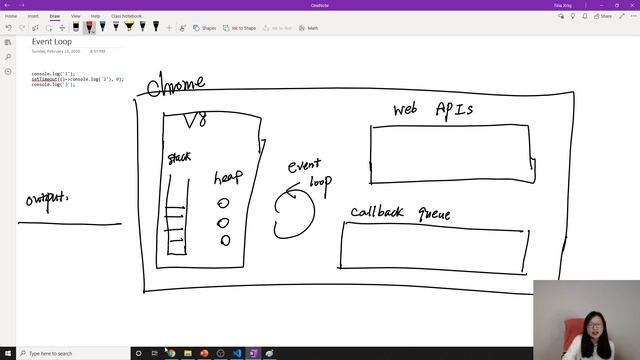The image size is (640, 360).
Task: Click the console.log code text block
Action: point(78,79)
